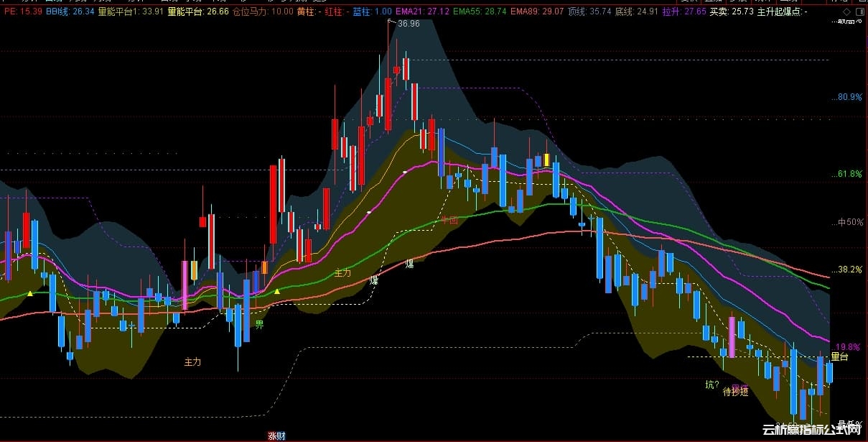Click the 坑? annotation on the chart
868x442 pixels.
point(712,385)
